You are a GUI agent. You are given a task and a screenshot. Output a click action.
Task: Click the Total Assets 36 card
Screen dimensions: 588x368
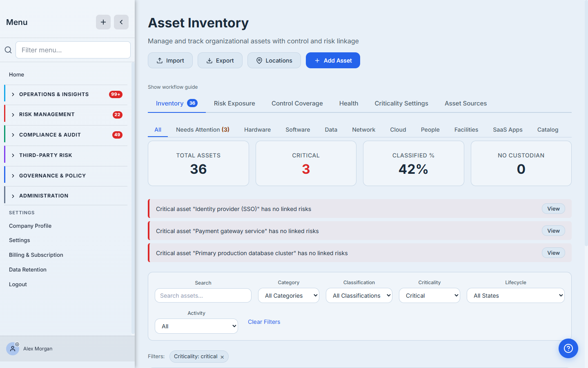pos(198,164)
